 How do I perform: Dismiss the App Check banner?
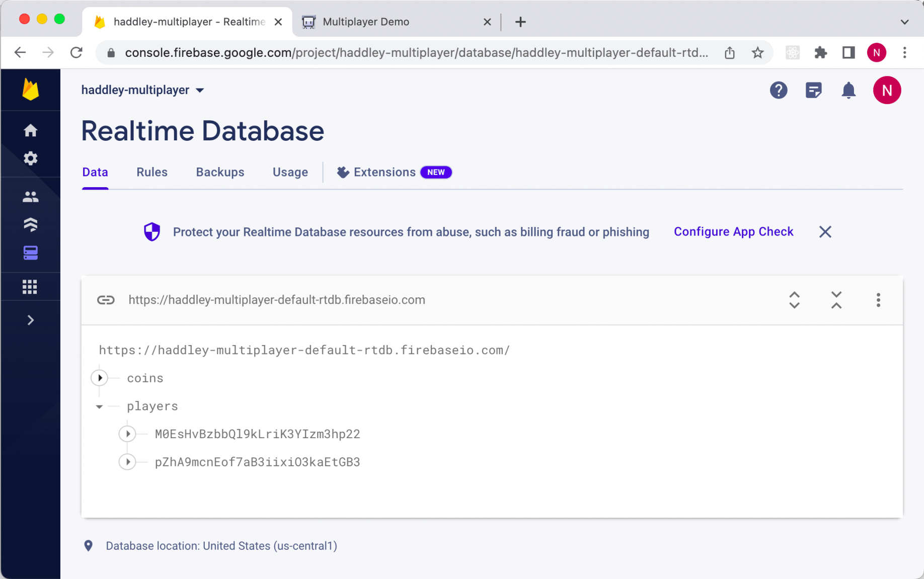click(x=825, y=232)
